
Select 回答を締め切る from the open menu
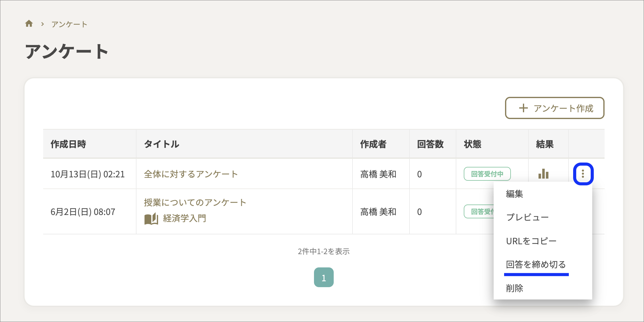(536, 265)
